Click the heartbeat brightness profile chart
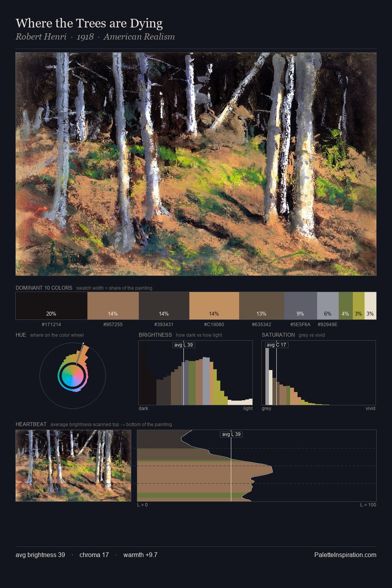Viewport: 392px width, 588px height. [x=257, y=466]
